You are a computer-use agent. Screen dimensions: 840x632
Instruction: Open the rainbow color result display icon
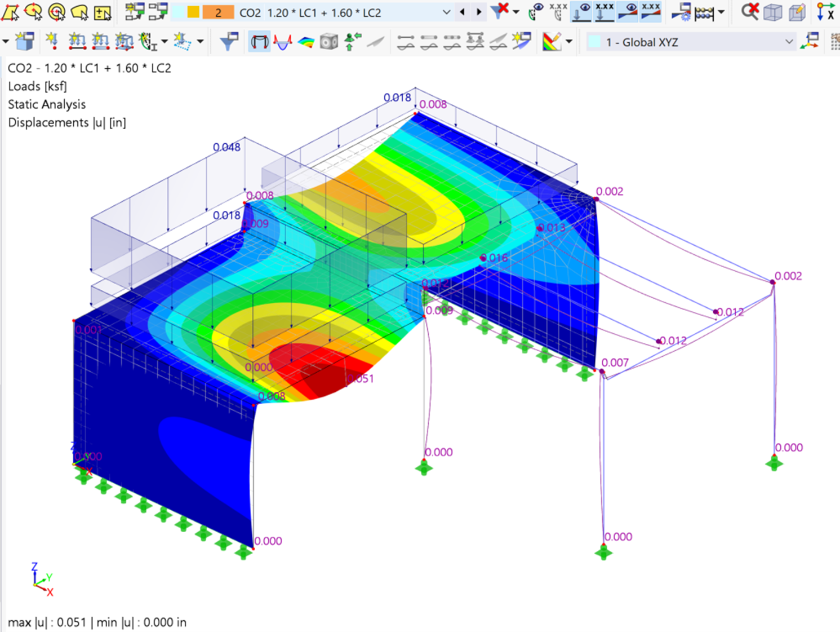(305, 41)
